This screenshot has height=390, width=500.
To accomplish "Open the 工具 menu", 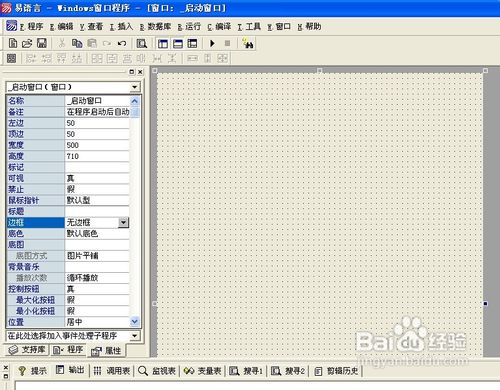I will point(249,26).
